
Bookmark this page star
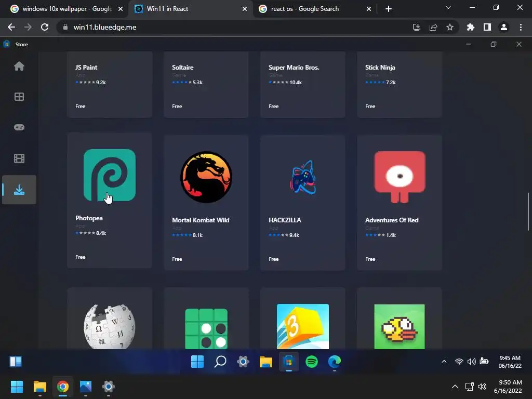click(x=450, y=27)
